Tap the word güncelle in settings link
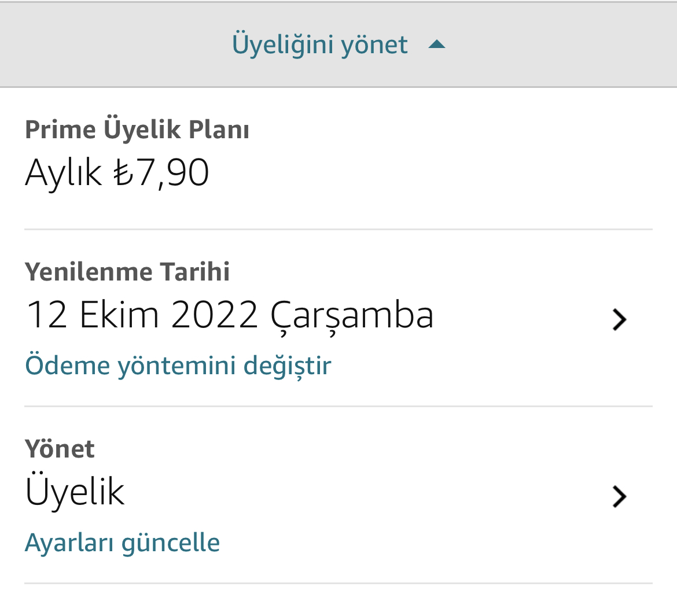 click(x=171, y=543)
